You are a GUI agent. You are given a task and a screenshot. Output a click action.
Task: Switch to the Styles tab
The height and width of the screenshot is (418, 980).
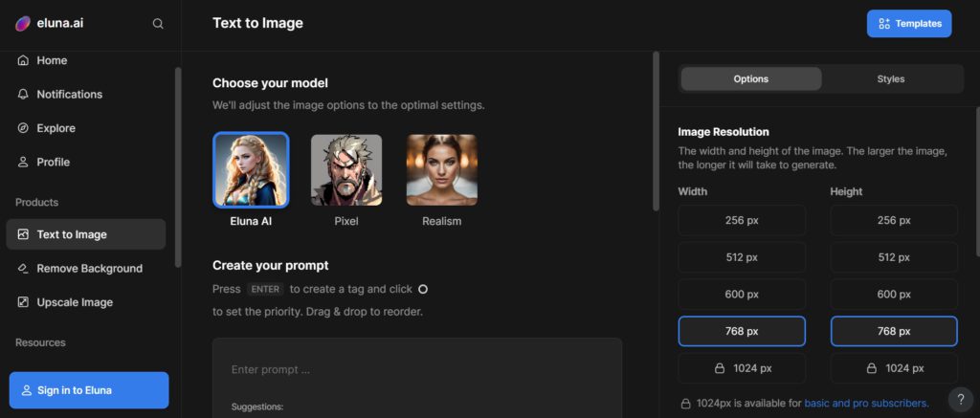coord(891,78)
